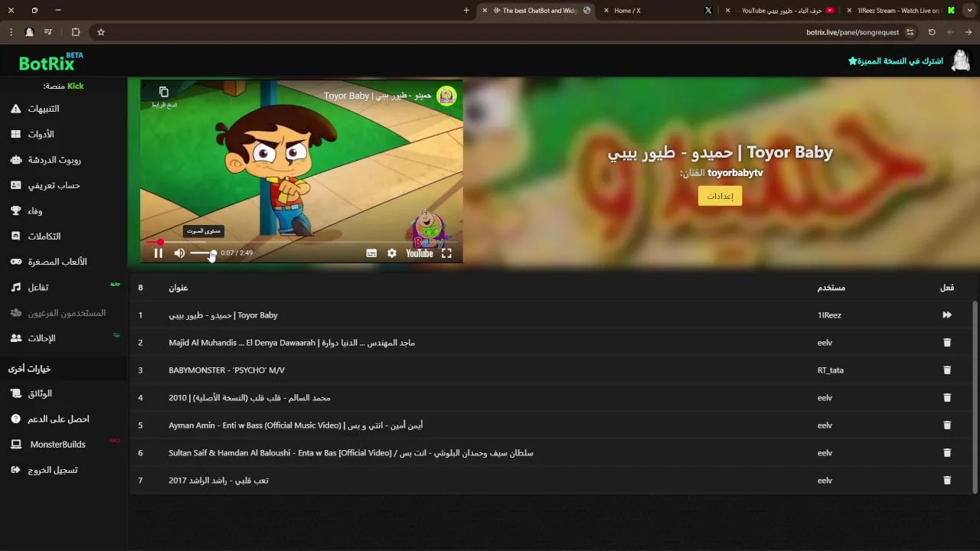Viewport: 980px width, 551px height.
Task: Delete محمد السالم قلب قلب song request
Action: pos(947,398)
